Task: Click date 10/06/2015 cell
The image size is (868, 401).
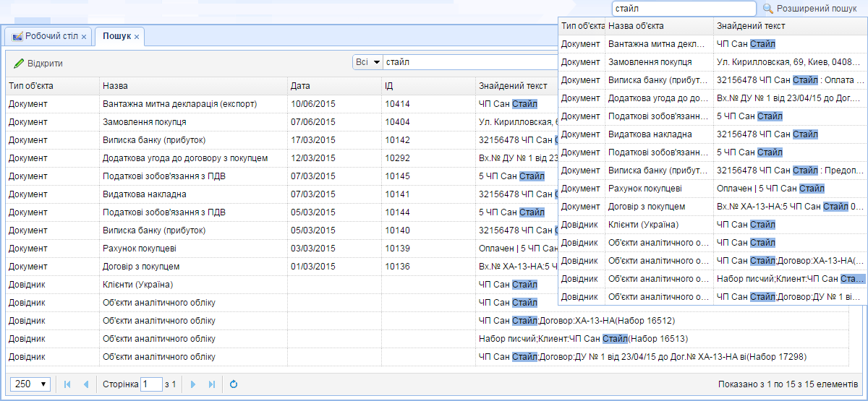Action: coord(334,104)
